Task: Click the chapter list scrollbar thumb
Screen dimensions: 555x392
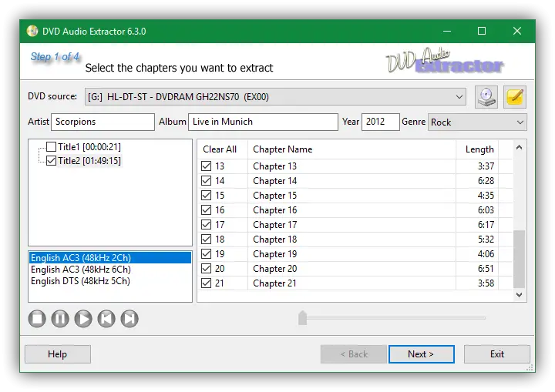Action: pos(520,259)
